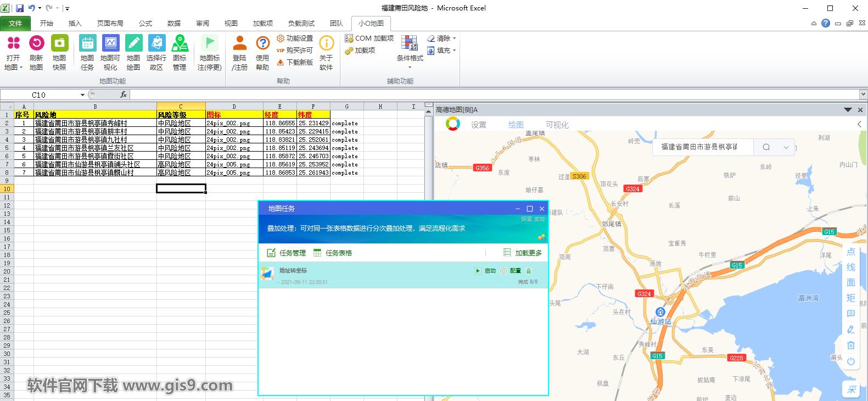
Task: Open Quick Access Toolbar customize arrow
Action: coord(67,8)
